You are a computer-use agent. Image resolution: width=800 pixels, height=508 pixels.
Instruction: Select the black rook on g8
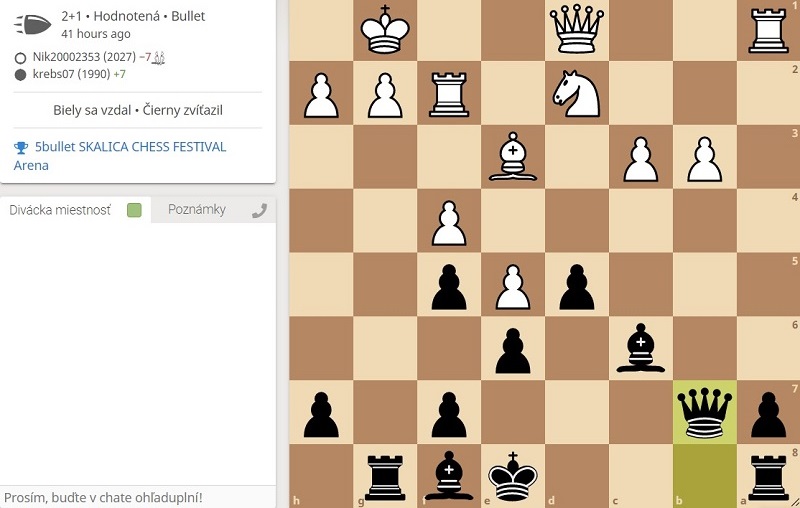[x=385, y=476]
